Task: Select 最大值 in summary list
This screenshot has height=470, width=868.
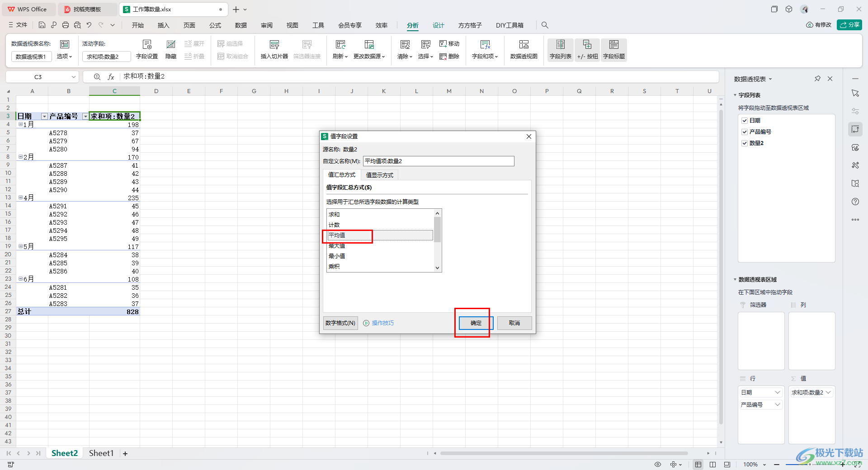Action: coord(380,246)
